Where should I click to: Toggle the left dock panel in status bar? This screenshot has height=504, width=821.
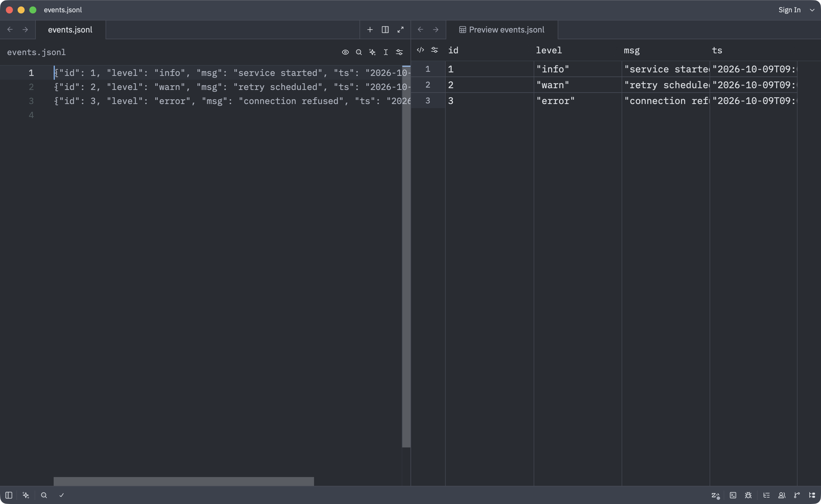pyautogui.click(x=9, y=495)
